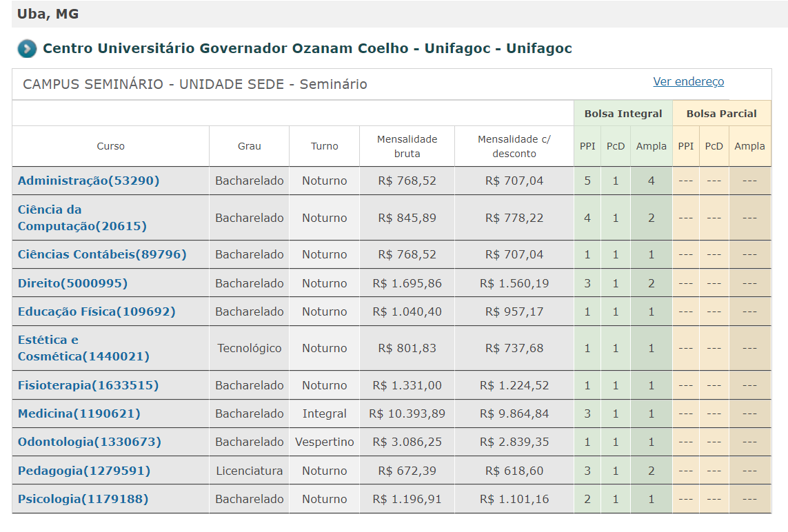Select Odontologia(1330673) course link
The width and height of the screenshot is (788, 532).
(89, 442)
